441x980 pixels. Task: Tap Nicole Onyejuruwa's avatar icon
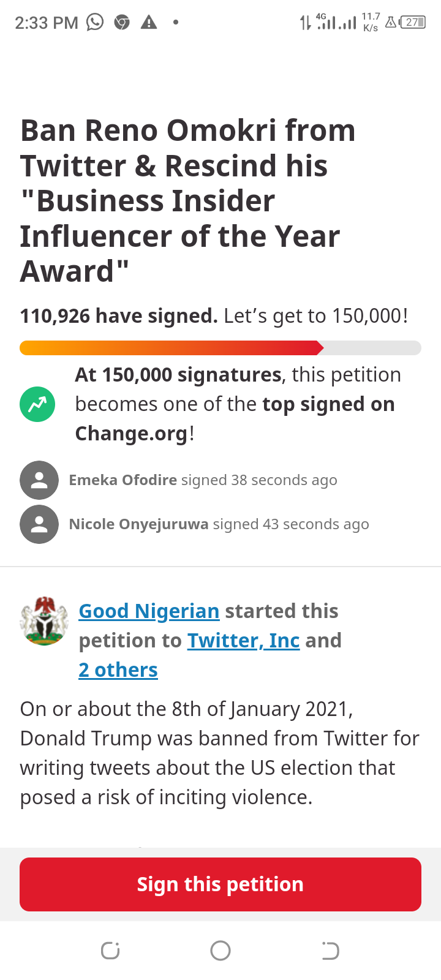pos(39,524)
